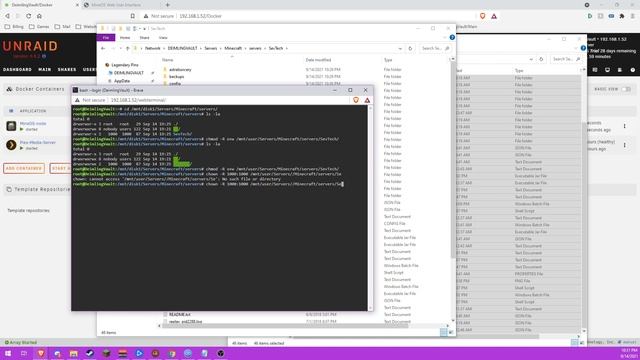Refresh the back Explorer window view

click(541, 59)
